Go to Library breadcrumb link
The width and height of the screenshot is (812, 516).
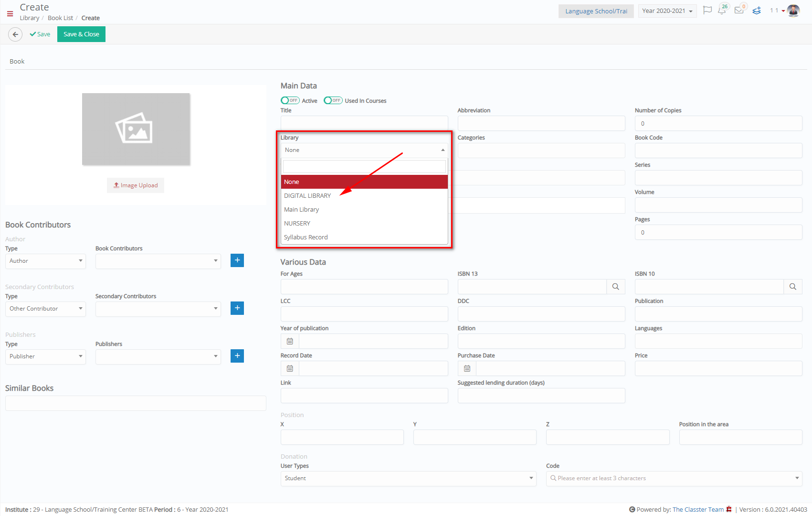pyautogui.click(x=30, y=18)
